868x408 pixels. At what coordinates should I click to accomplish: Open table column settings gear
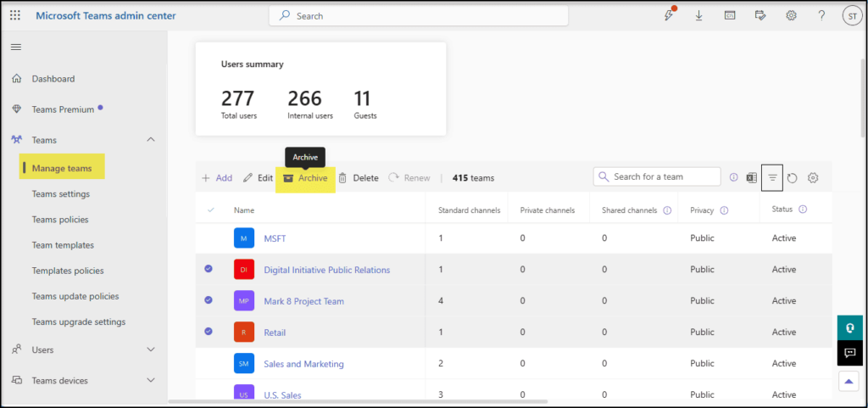(813, 177)
